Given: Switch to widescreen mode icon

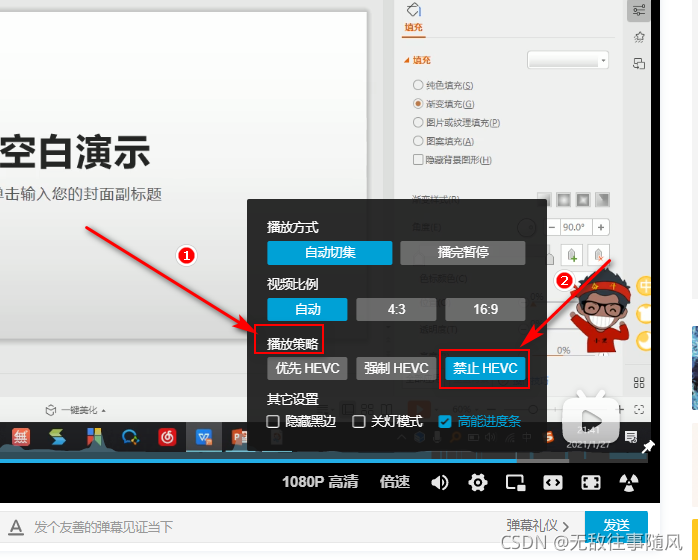Looking at the screenshot, I should (553, 482).
